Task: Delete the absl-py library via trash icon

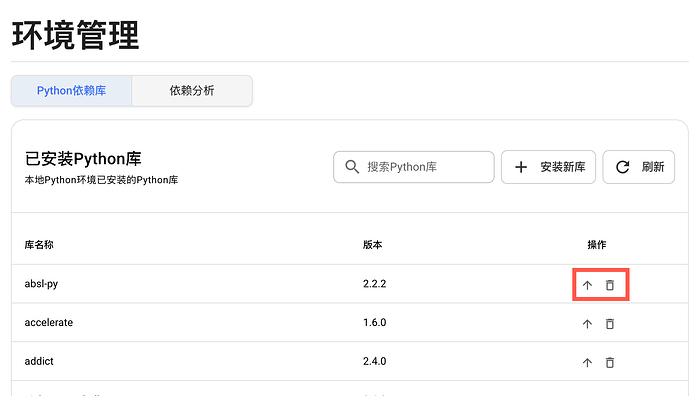Action: click(x=609, y=285)
